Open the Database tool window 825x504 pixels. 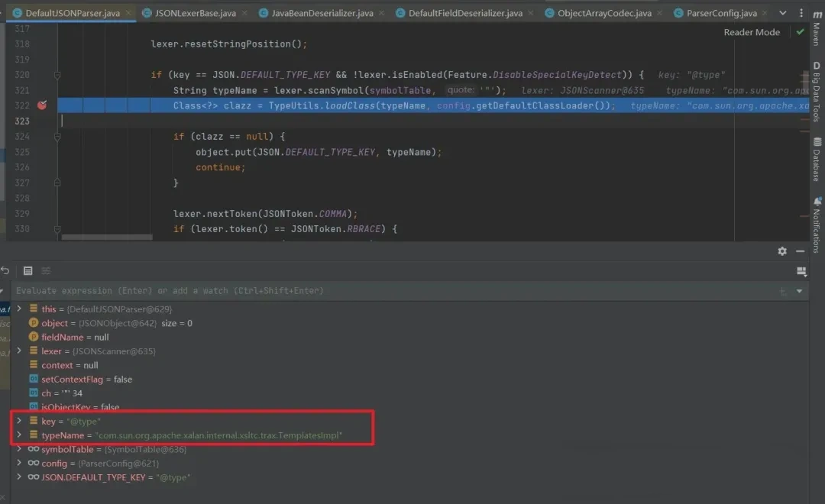[817, 160]
